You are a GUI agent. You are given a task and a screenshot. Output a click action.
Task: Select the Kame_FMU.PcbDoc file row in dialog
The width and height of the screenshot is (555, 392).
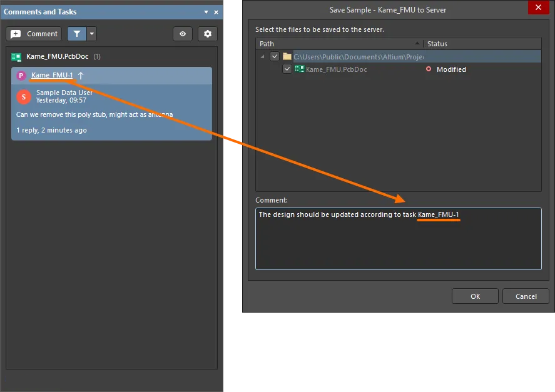pos(399,69)
